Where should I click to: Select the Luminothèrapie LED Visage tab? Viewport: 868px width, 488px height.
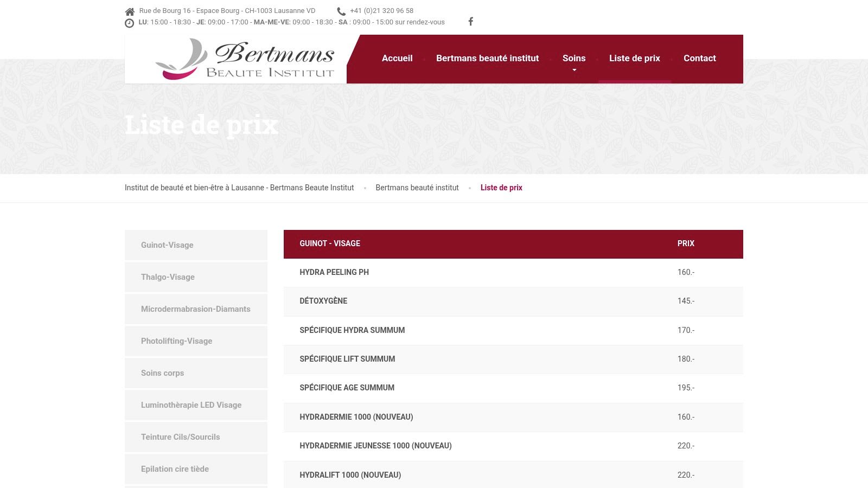[196, 405]
